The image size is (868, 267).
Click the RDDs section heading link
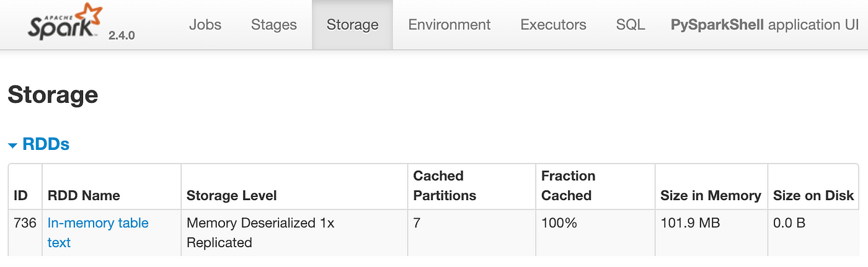[x=46, y=144]
